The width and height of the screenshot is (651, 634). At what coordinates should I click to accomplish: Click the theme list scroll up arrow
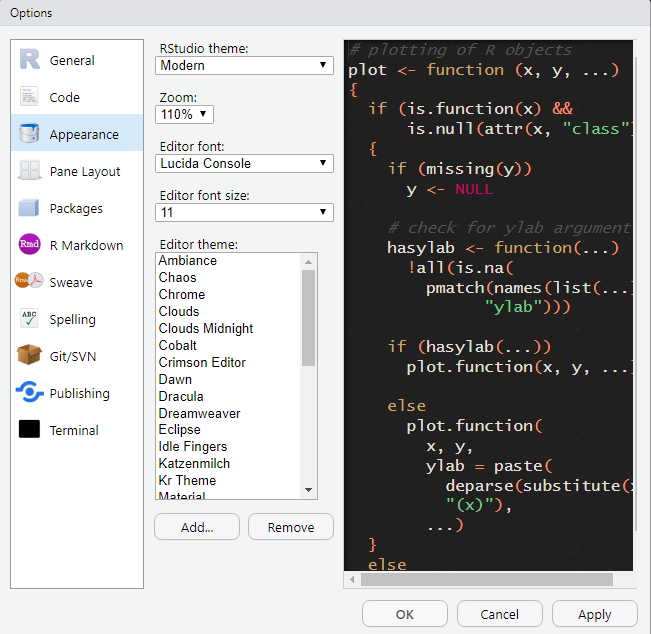[x=308, y=262]
